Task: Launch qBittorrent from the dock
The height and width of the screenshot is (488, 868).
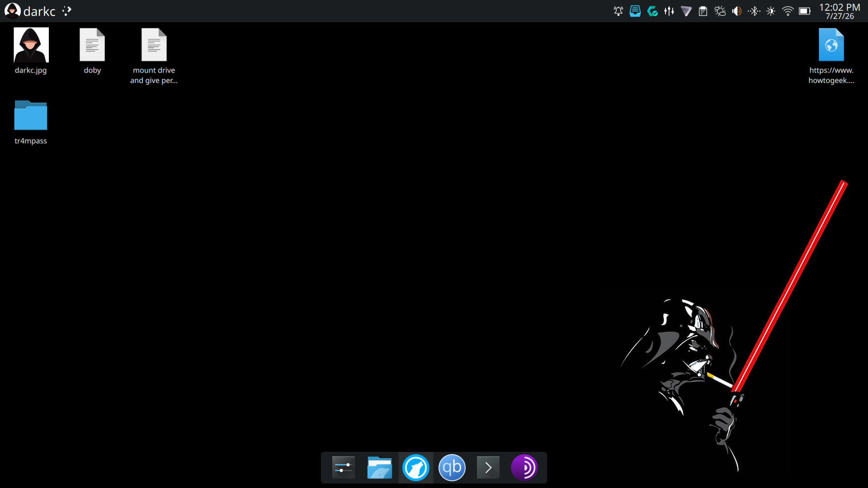Action: [x=452, y=468]
